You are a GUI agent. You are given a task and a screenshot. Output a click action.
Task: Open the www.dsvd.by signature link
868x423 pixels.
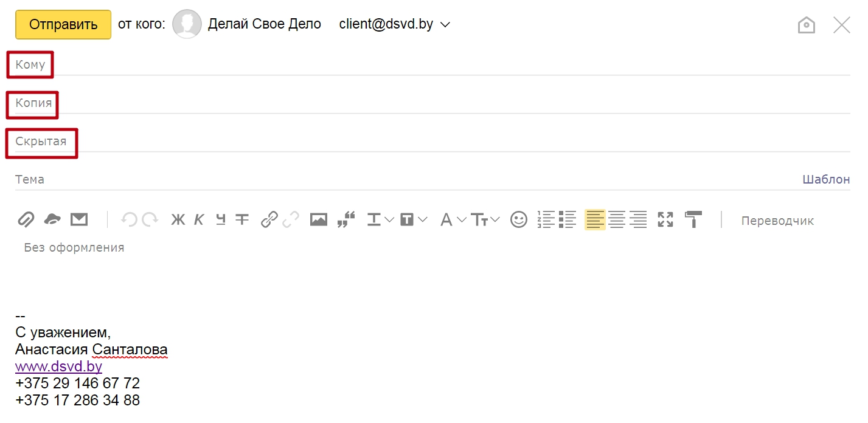pyautogui.click(x=58, y=366)
